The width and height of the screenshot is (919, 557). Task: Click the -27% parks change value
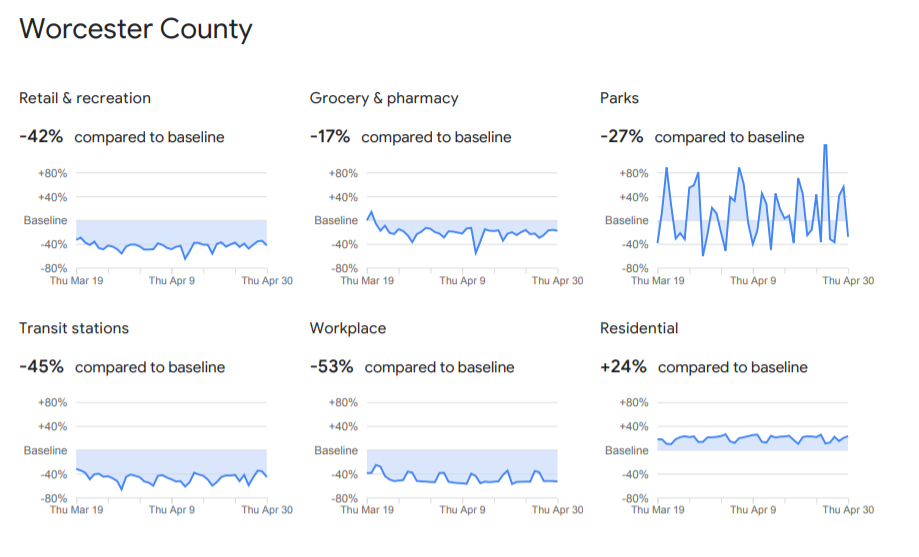point(622,137)
